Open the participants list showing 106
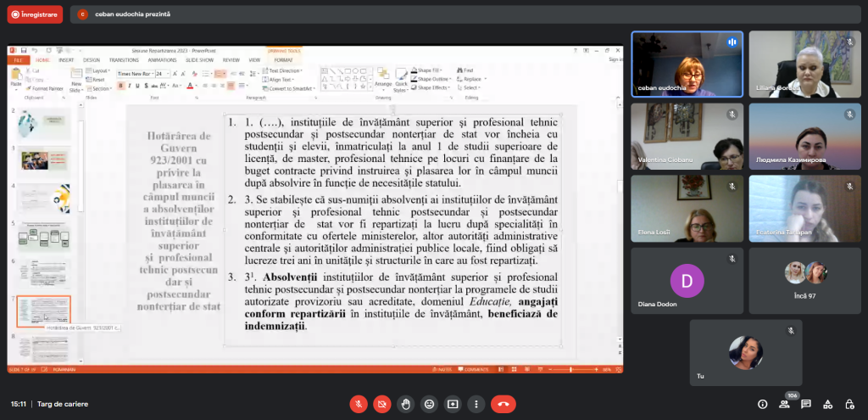 click(784, 404)
